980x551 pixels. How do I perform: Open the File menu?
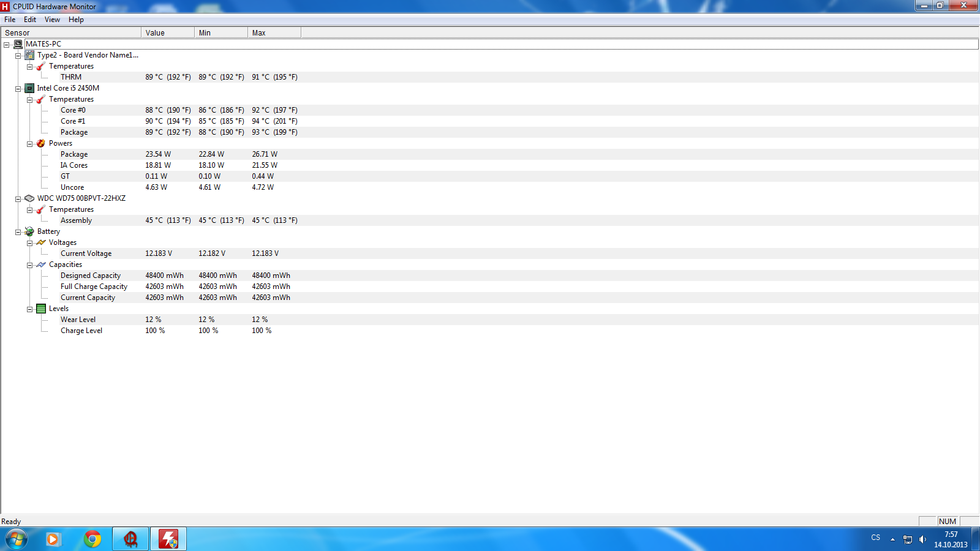pyautogui.click(x=10, y=20)
